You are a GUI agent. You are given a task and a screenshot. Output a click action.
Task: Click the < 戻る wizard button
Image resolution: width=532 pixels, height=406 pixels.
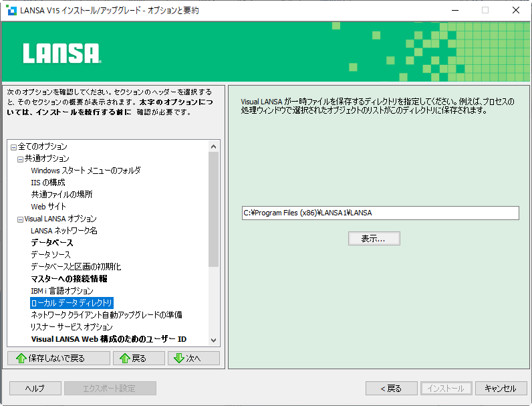(392, 389)
